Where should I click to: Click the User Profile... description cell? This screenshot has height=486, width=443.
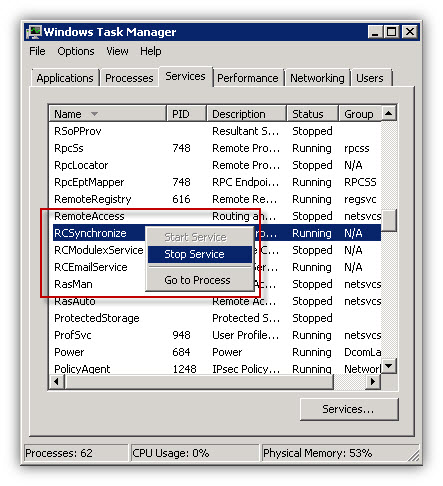(x=246, y=335)
